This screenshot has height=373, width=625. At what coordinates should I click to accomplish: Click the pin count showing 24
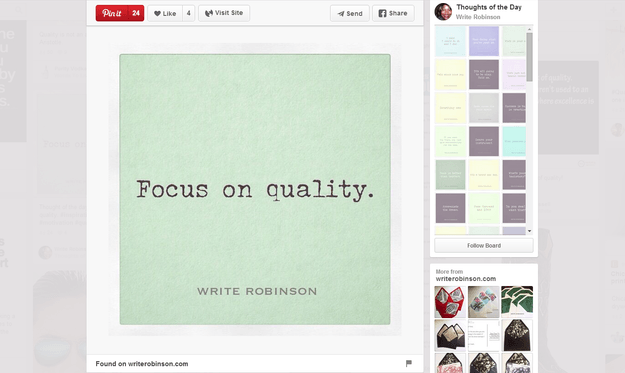(136, 13)
